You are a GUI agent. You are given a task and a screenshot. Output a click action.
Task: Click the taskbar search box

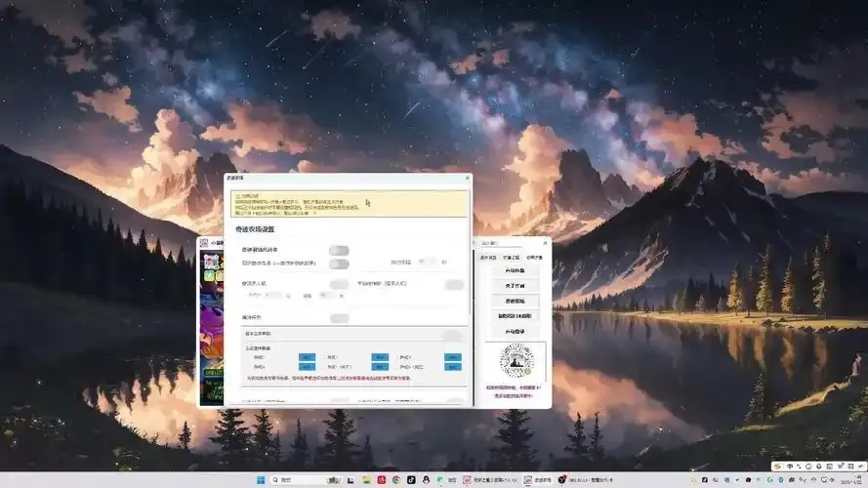click(307, 479)
